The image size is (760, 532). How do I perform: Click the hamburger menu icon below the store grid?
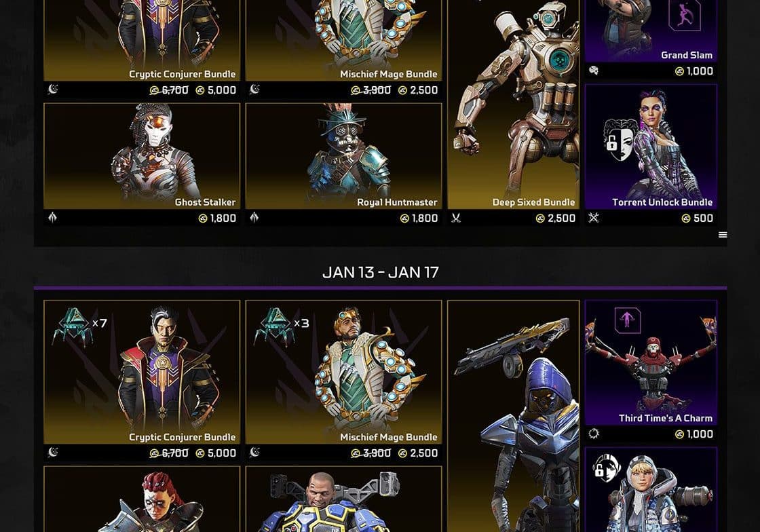(x=722, y=235)
